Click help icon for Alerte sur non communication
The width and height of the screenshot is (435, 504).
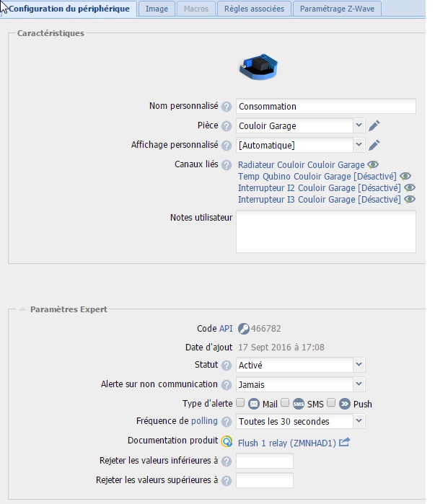pyautogui.click(x=227, y=385)
